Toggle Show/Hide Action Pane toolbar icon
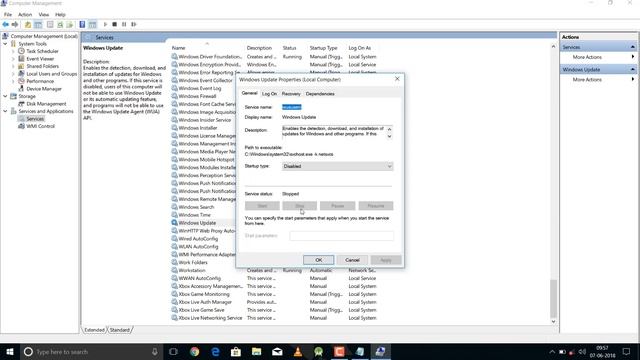Screen dimensions: 640x360 [x=93, y=24]
